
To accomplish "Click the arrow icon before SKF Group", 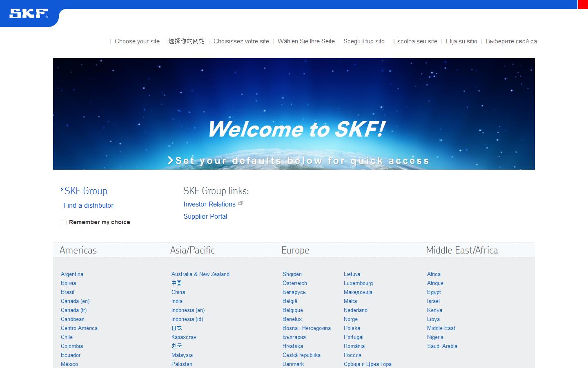I will coord(62,189).
